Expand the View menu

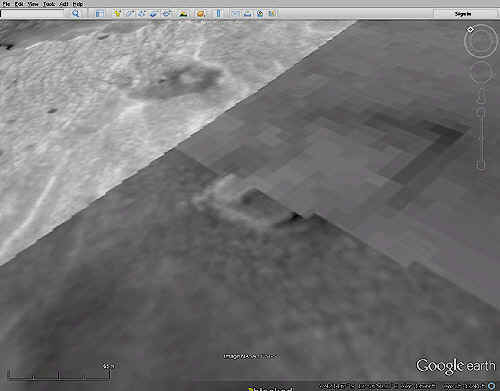(x=33, y=4)
